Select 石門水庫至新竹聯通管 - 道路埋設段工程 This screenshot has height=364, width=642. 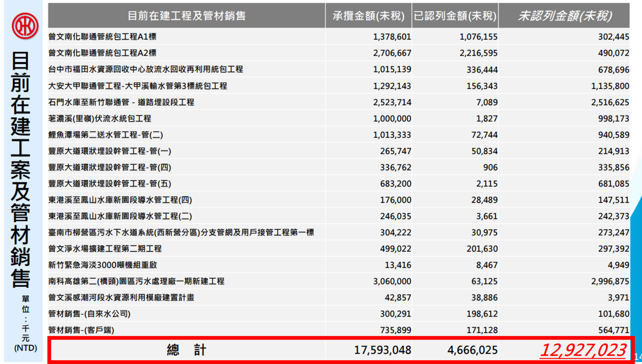click(x=121, y=102)
